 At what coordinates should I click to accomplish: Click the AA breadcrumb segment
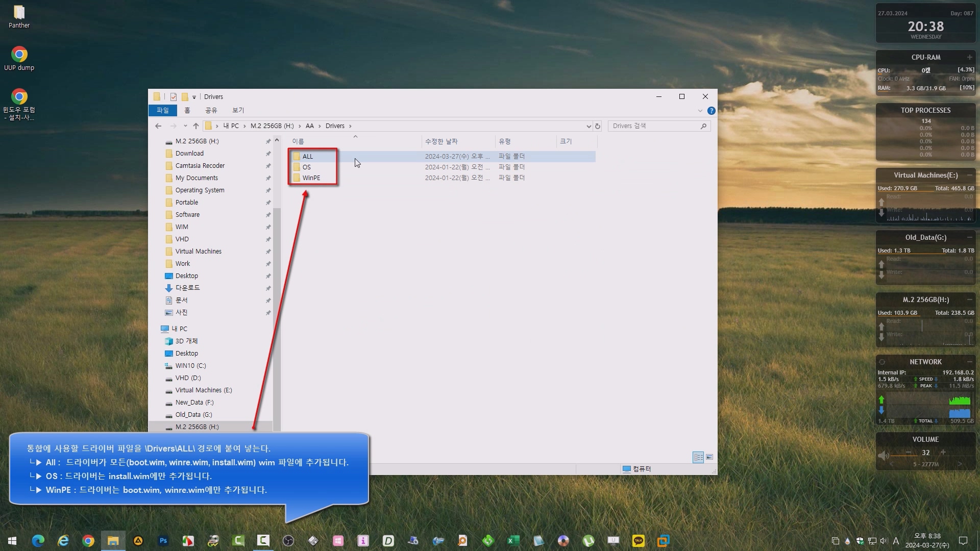tap(309, 126)
